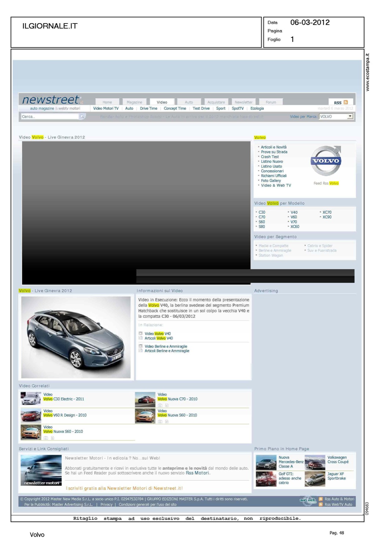Open the Volvo C30 Electric video thumbnail
The image size is (392, 550).
pyautogui.click(x=31, y=399)
